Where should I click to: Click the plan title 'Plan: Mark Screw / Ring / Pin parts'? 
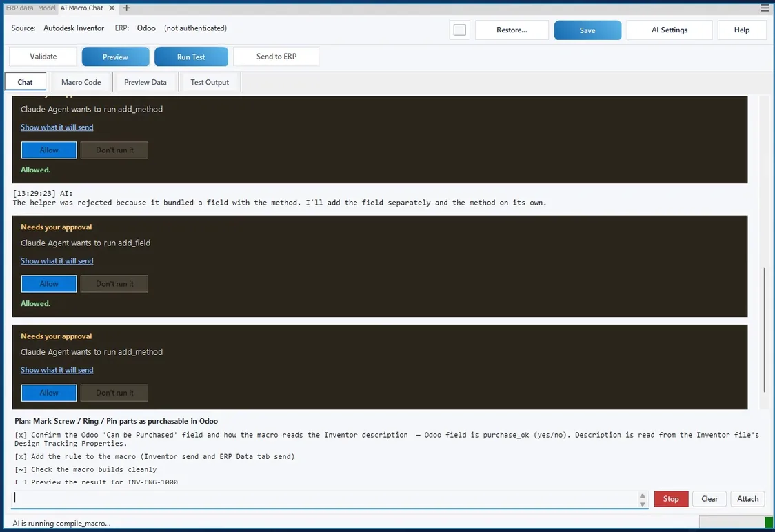click(x=116, y=421)
